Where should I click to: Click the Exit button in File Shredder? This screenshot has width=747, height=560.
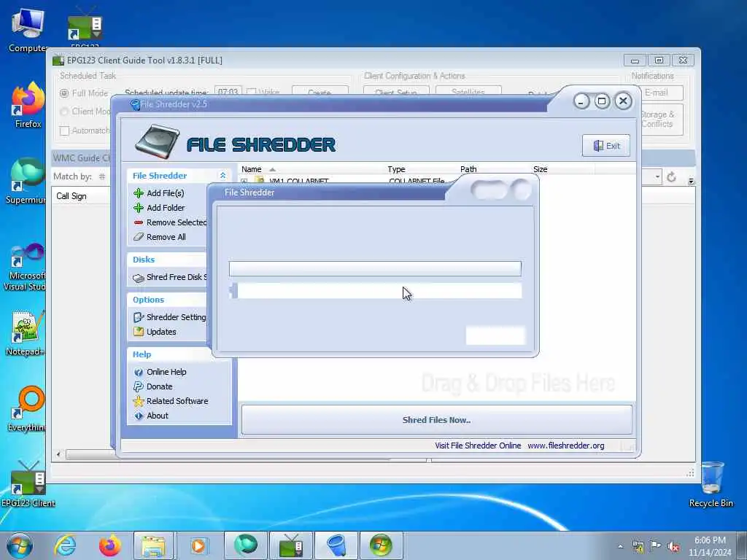pyautogui.click(x=606, y=146)
